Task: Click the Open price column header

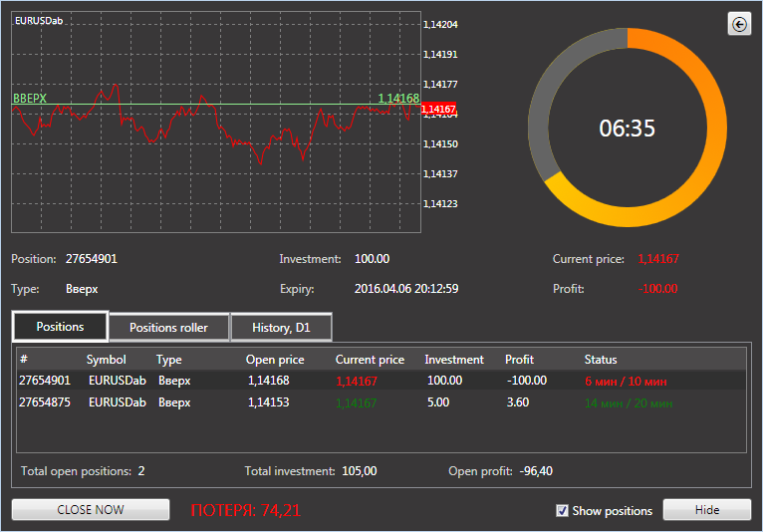Action: pos(275,360)
